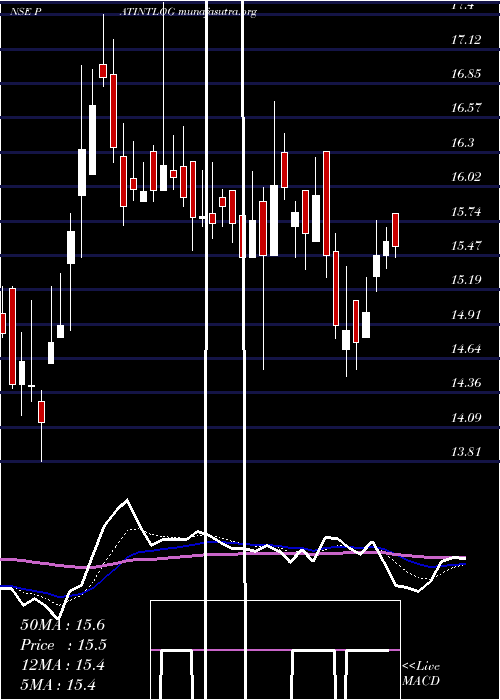The height and width of the screenshot is (700, 500).
Task: Click the 16.3 price axis label
Action: (x=462, y=142)
